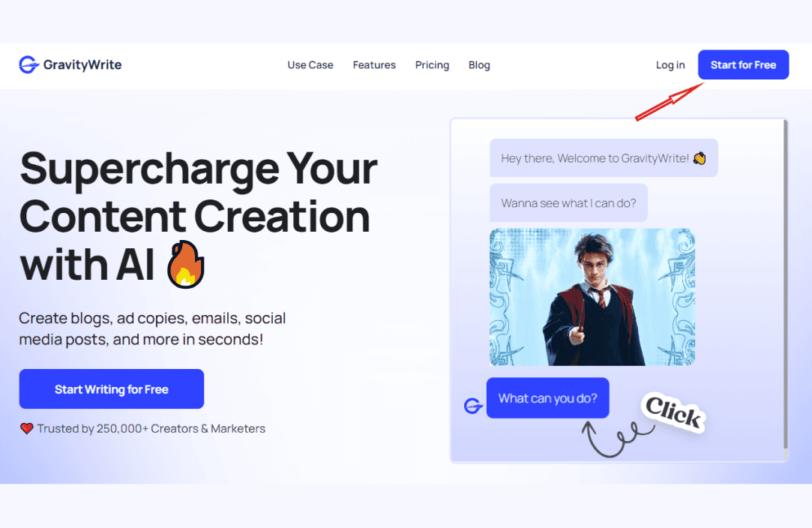
Task: Click the fire emoji beside the headline
Action: pos(186,264)
